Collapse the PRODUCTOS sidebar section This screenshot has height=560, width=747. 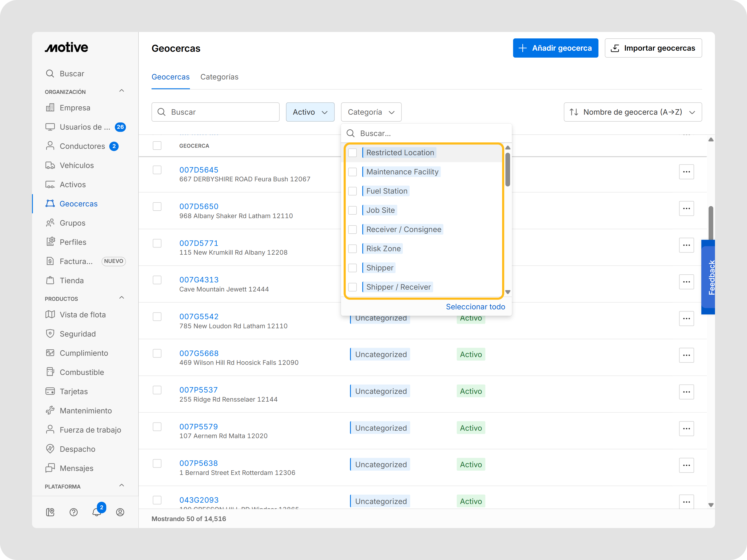tap(122, 298)
